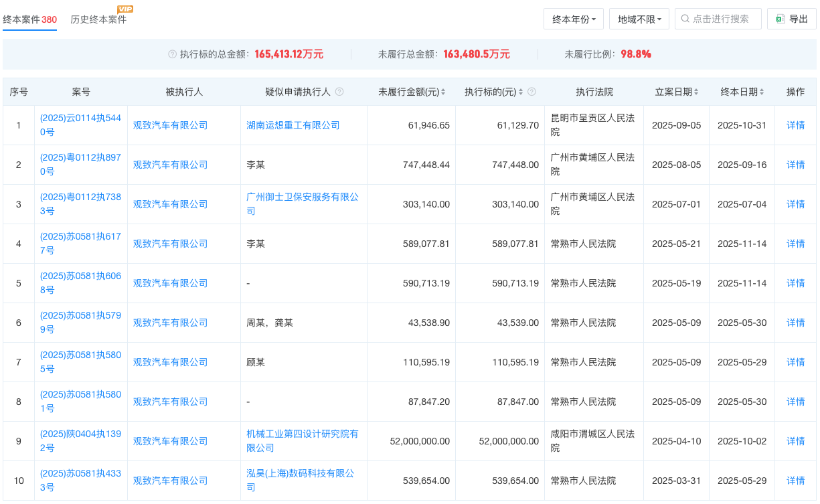Select the 终本案件 380 tab
This screenshot has height=504, width=820.
point(29,19)
